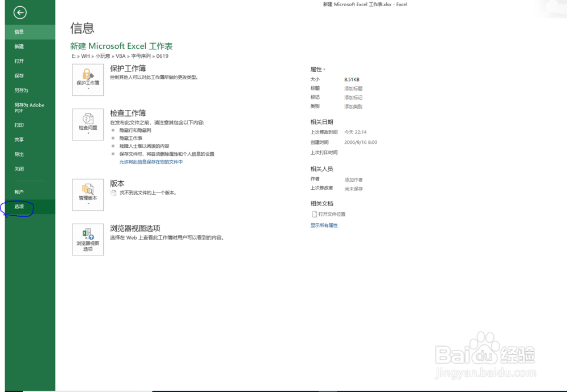Click the 关闭 menu item
The width and height of the screenshot is (567, 392).
30,169
